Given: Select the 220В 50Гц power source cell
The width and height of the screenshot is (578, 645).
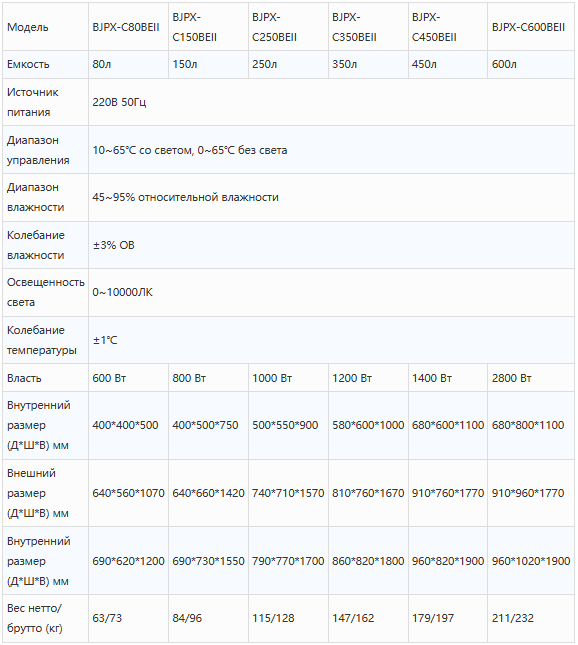Looking at the screenshot, I should coord(331,102).
